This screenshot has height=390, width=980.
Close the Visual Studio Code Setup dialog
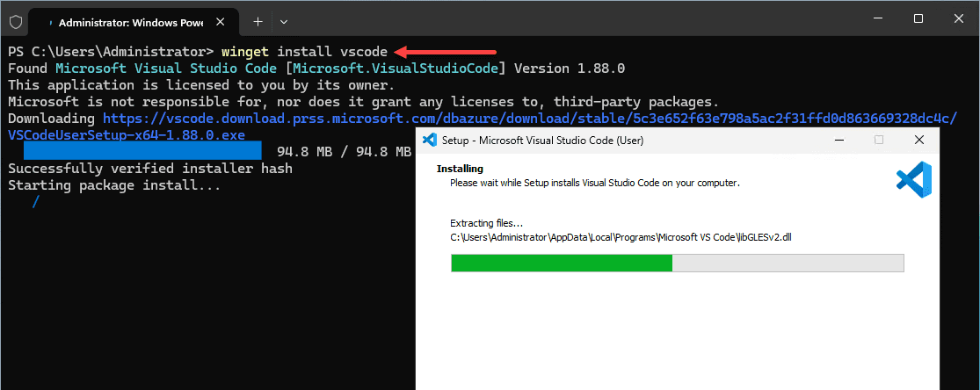click(918, 140)
